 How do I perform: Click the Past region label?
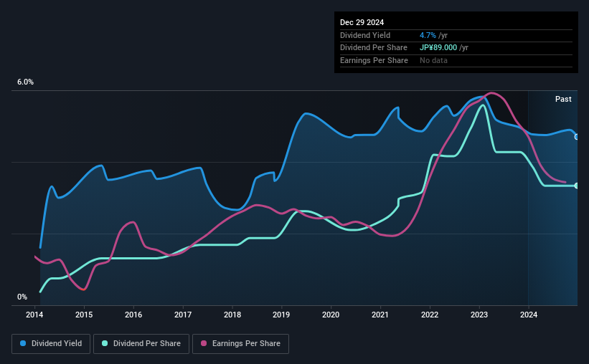(x=563, y=99)
